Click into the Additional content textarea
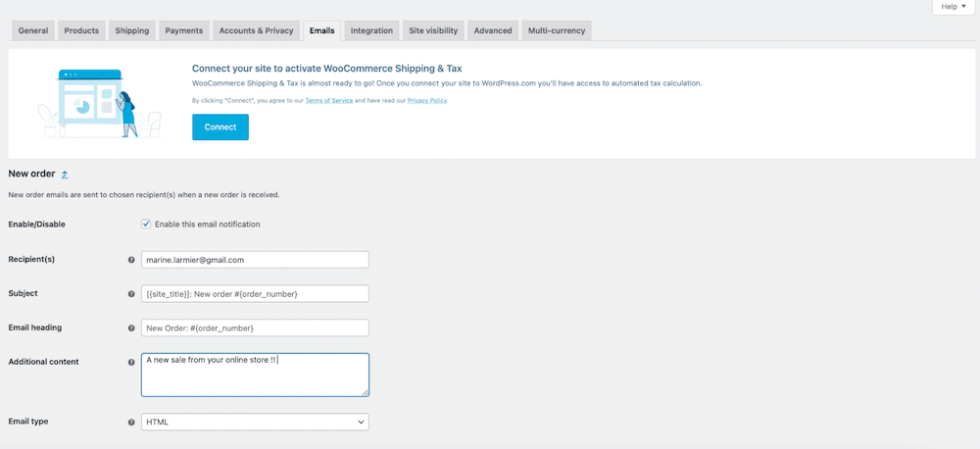This screenshot has height=449, width=980. point(255,374)
